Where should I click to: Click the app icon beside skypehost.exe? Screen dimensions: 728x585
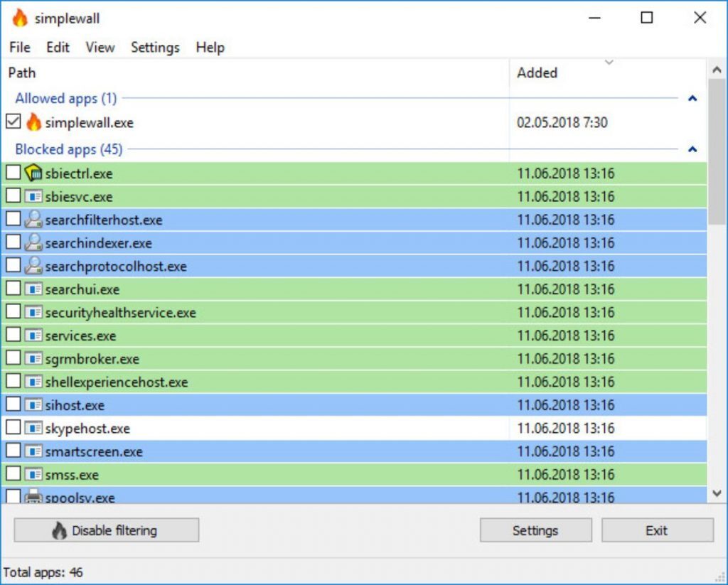(32, 428)
